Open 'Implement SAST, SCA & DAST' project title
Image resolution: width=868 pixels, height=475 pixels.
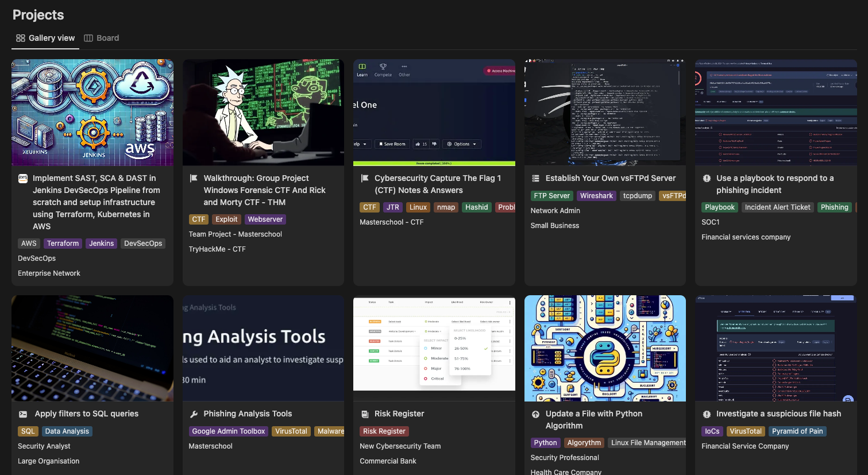(x=97, y=202)
